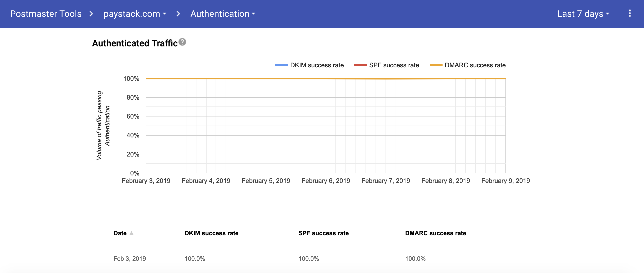Click SPF success rate column header
644x273 pixels.
[324, 233]
